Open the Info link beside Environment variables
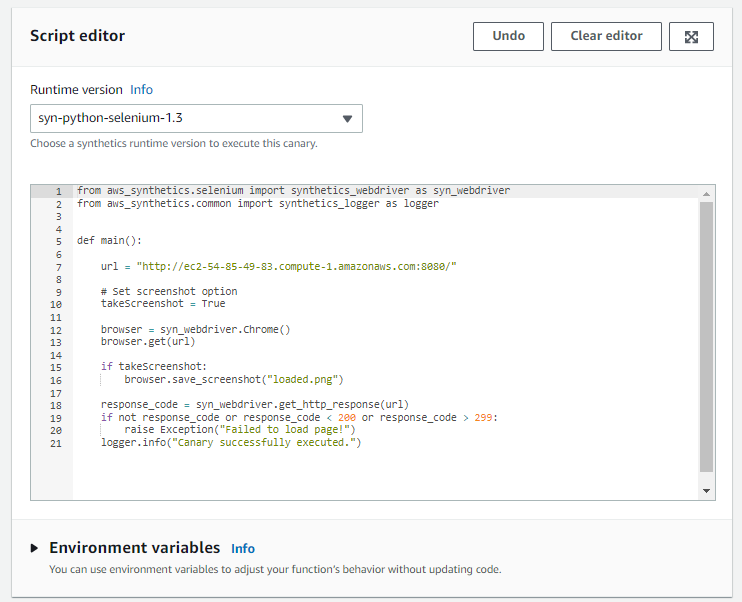 243,549
